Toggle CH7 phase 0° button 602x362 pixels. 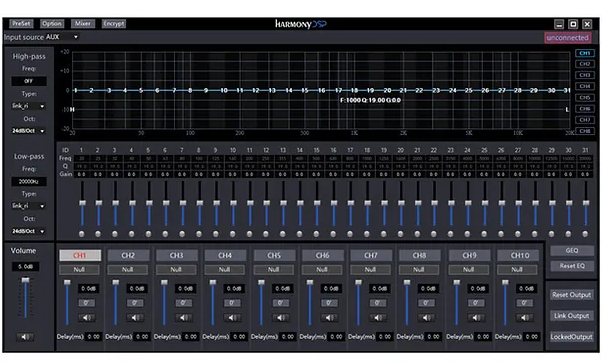(x=378, y=303)
